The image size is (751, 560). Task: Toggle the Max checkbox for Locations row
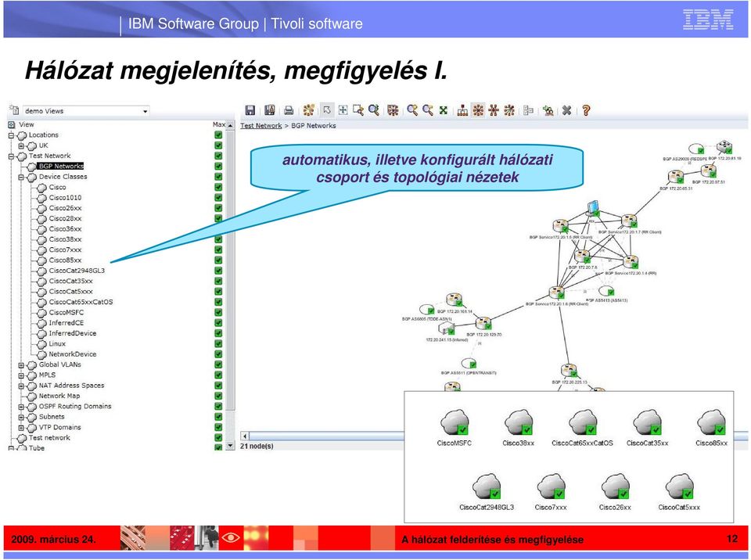tap(218, 135)
